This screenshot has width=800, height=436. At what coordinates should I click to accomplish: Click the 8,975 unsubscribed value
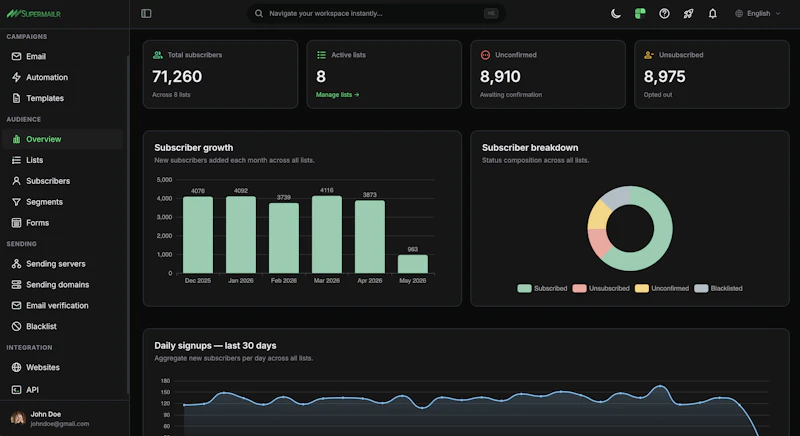[x=664, y=76]
